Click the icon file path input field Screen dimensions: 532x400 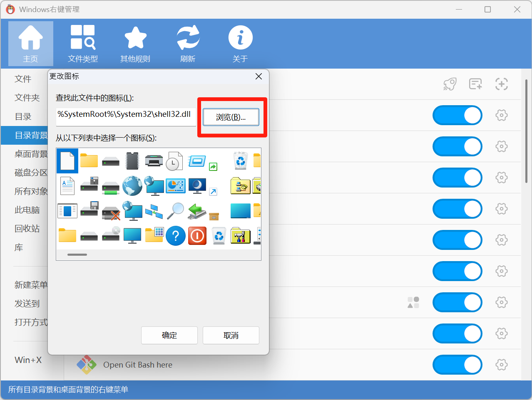126,116
